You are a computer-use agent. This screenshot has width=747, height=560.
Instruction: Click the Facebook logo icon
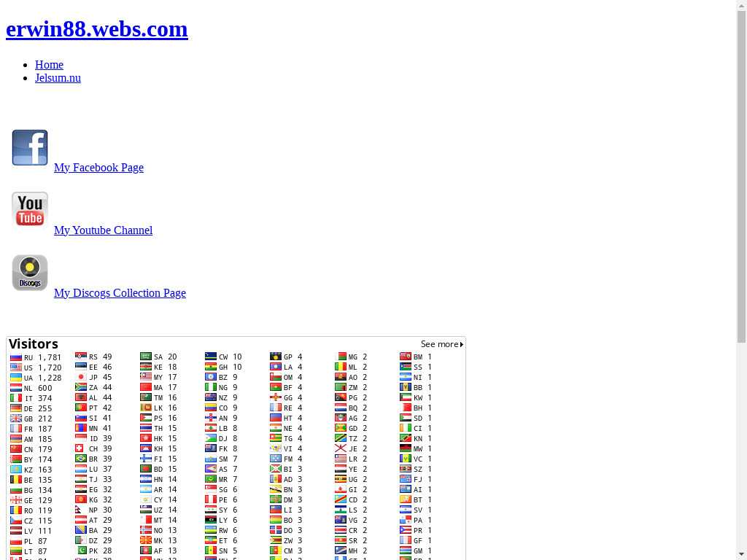[29, 147]
